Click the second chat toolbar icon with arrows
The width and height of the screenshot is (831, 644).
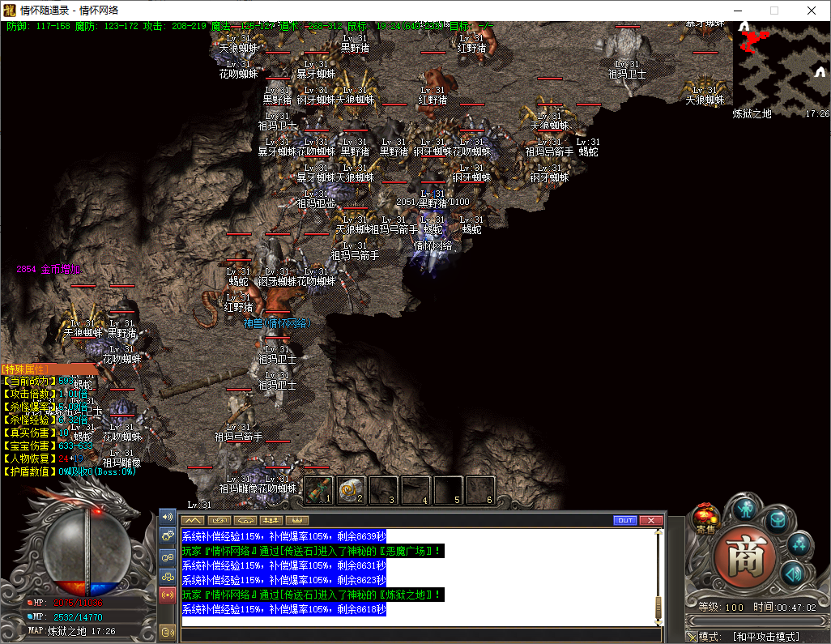coord(219,521)
